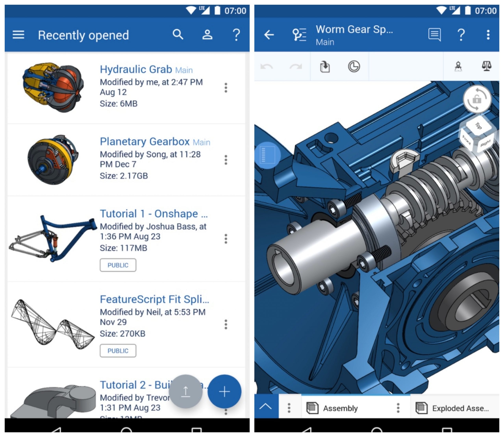
Task: Select the Hydraulic Grab thumbnail
Action: pos(53,87)
